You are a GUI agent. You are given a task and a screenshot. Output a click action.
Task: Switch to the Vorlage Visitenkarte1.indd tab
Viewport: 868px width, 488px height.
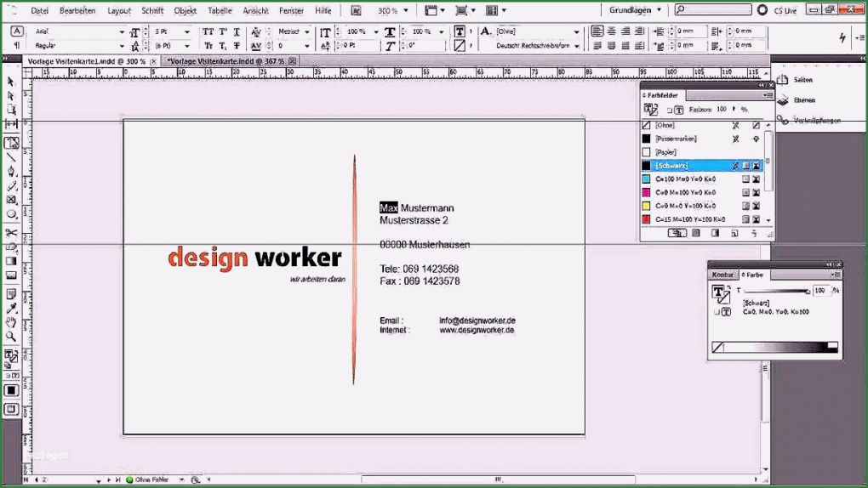(86, 61)
